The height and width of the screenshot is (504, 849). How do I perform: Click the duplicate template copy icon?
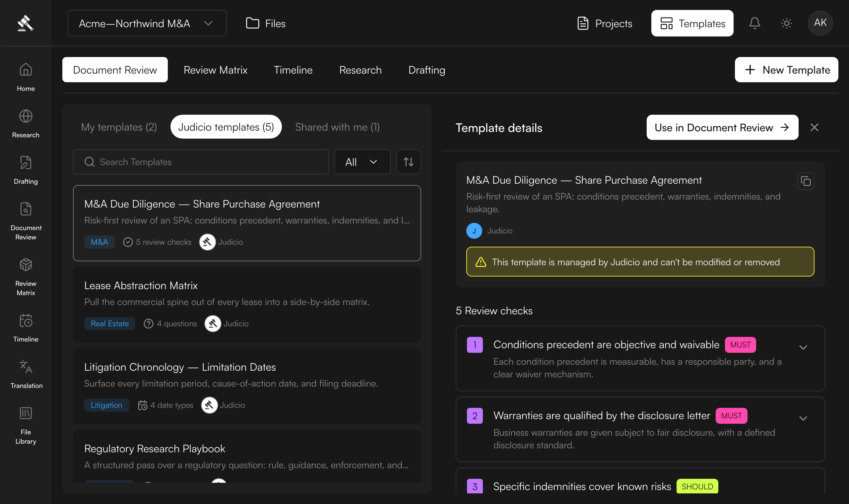(x=805, y=181)
